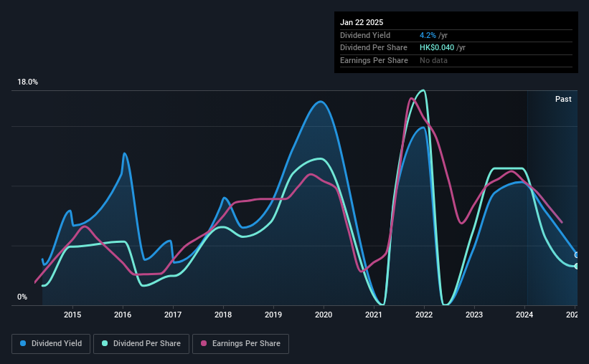The width and height of the screenshot is (589, 364).
Task: Select the 2016 x-axis year label
Action: point(123,315)
